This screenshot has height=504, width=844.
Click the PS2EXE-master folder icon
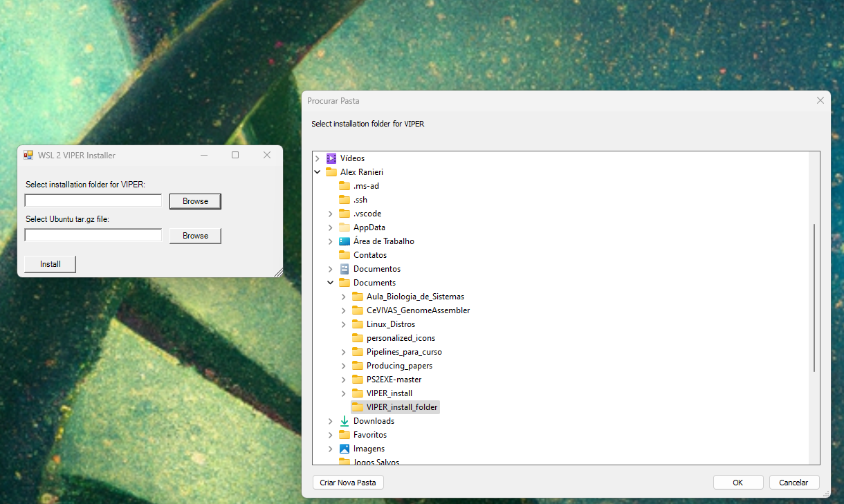coord(357,380)
